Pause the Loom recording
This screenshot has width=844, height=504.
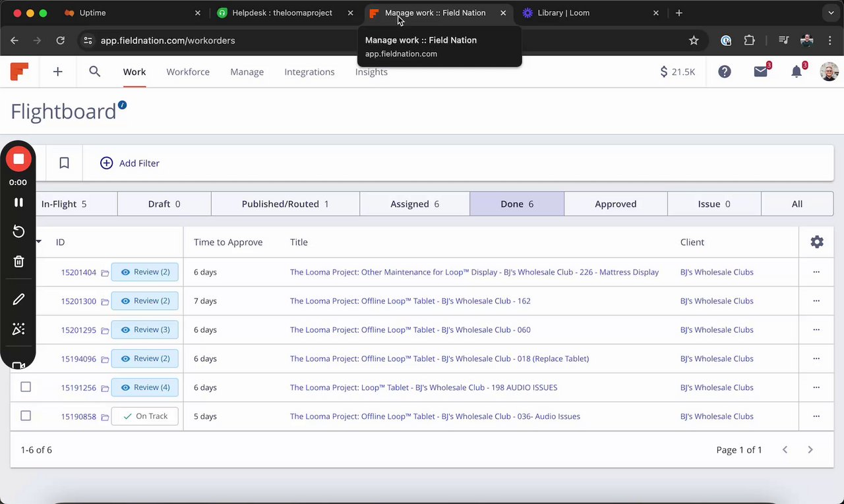[18, 203]
